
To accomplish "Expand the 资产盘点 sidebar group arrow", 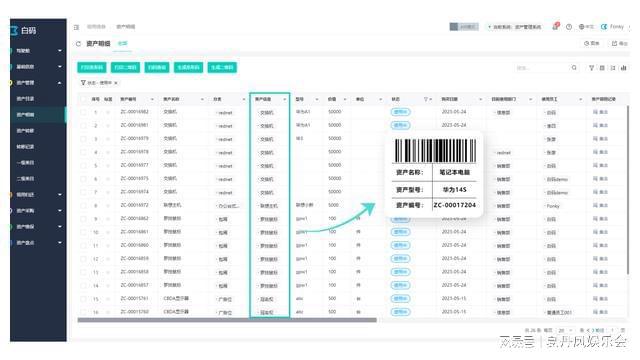I will 60,243.
